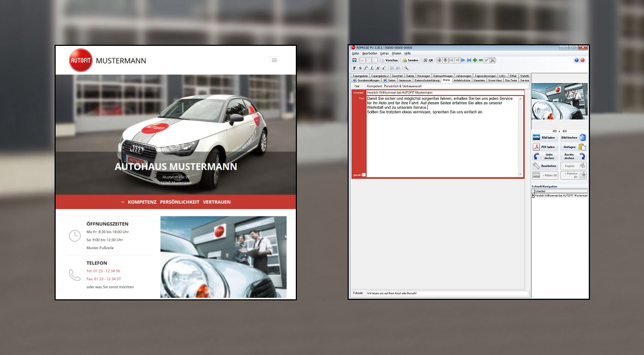Insert a bulleted list
Screen dimensions: 644x355
391,68
